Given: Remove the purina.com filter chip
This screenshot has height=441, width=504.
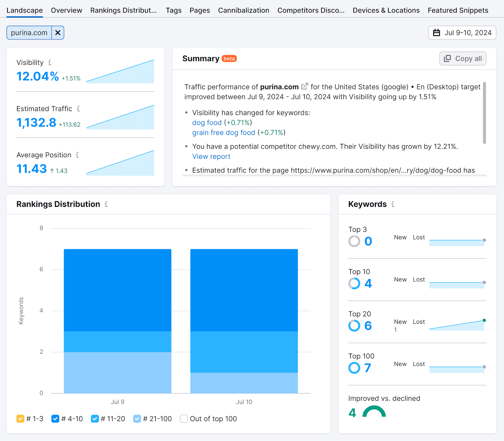Looking at the screenshot, I should coord(58,32).
